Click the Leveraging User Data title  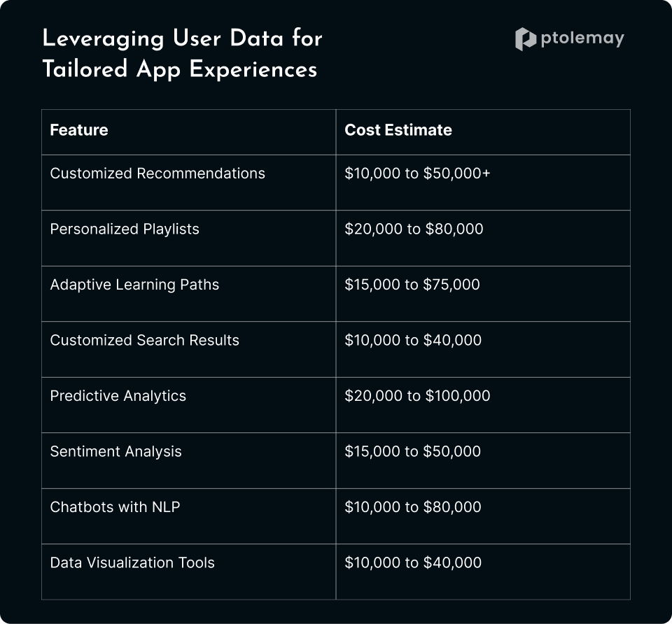coord(182,38)
